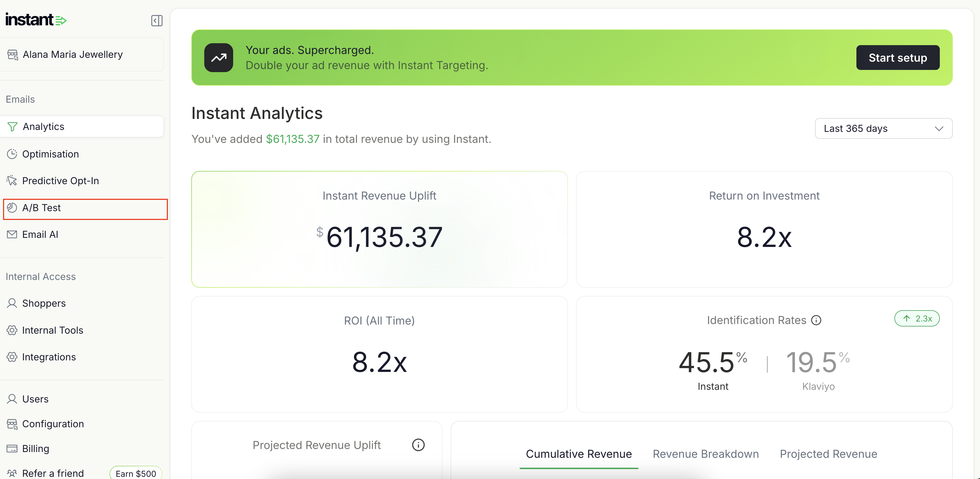The image size is (980, 479).
Task: Click the Internal Access section label
Action: click(41, 277)
